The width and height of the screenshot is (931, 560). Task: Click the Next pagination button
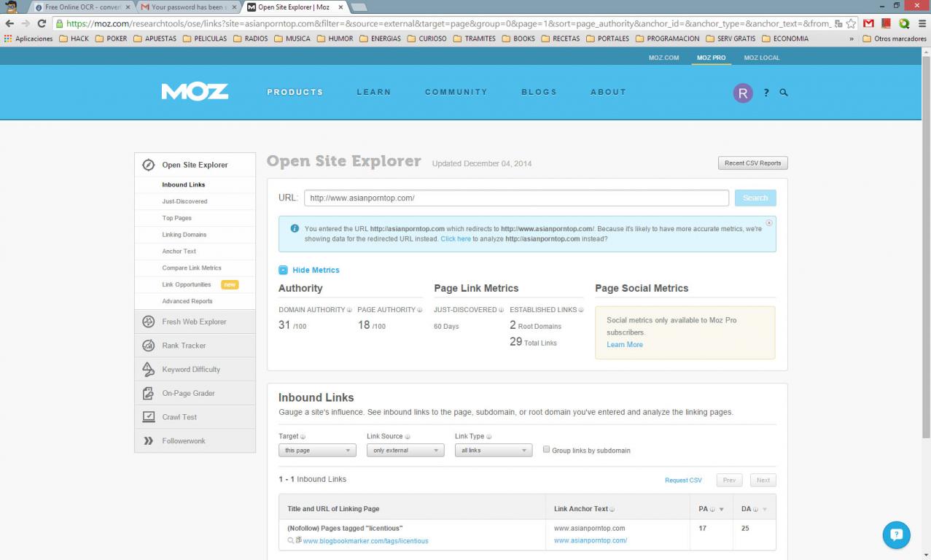[763, 480]
